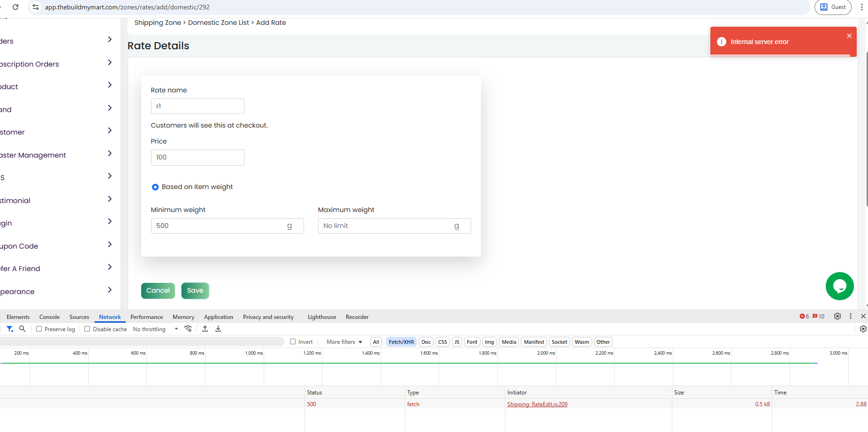
Task: Enable the All request type filter
Action: 376,342
